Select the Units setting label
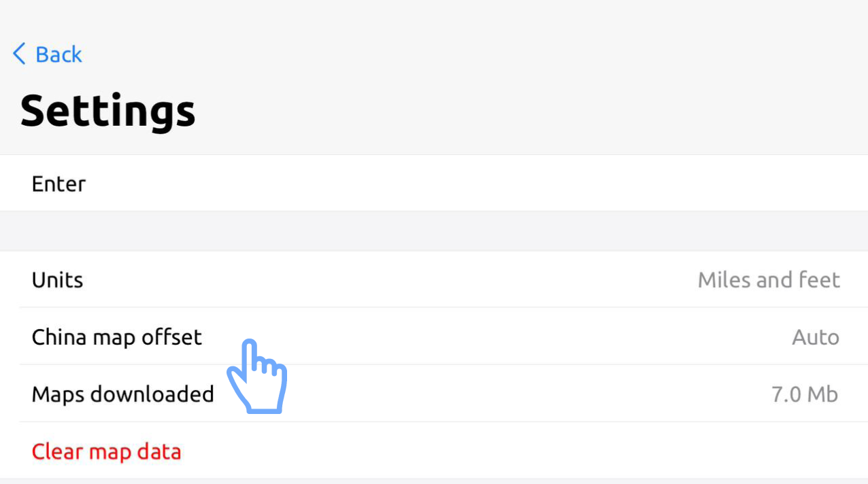868x484 pixels. tap(57, 280)
